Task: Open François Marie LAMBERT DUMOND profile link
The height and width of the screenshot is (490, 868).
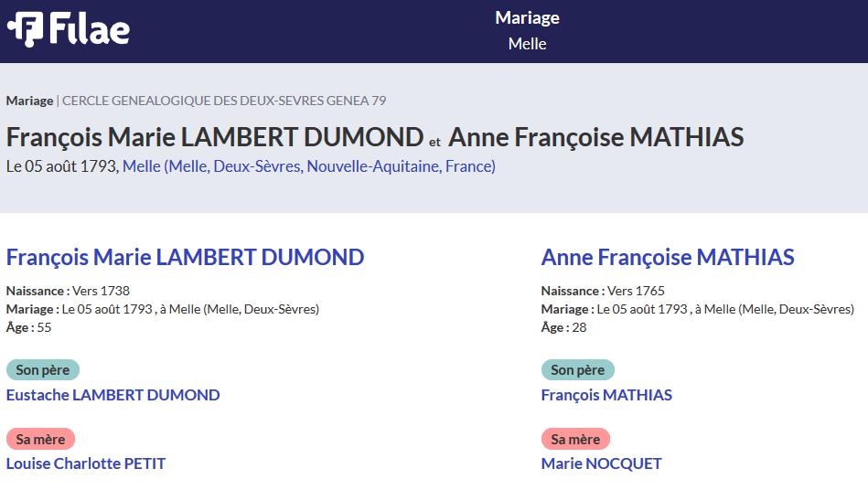Action: point(185,257)
